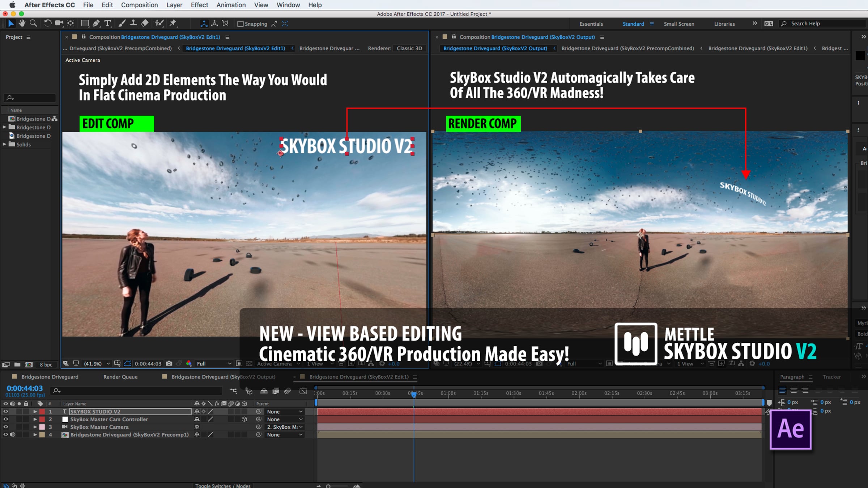The height and width of the screenshot is (488, 868).
Task: Open the Animation menu
Action: pos(231,5)
